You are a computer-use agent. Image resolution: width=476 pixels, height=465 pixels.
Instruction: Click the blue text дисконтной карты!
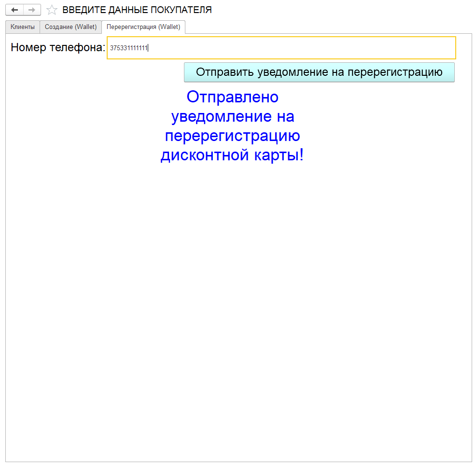point(232,155)
